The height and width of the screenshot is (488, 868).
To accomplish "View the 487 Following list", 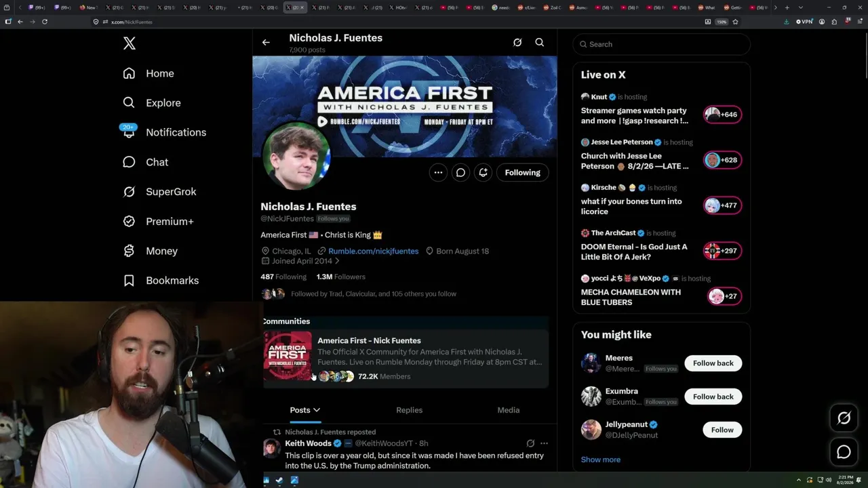I will pyautogui.click(x=283, y=277).
